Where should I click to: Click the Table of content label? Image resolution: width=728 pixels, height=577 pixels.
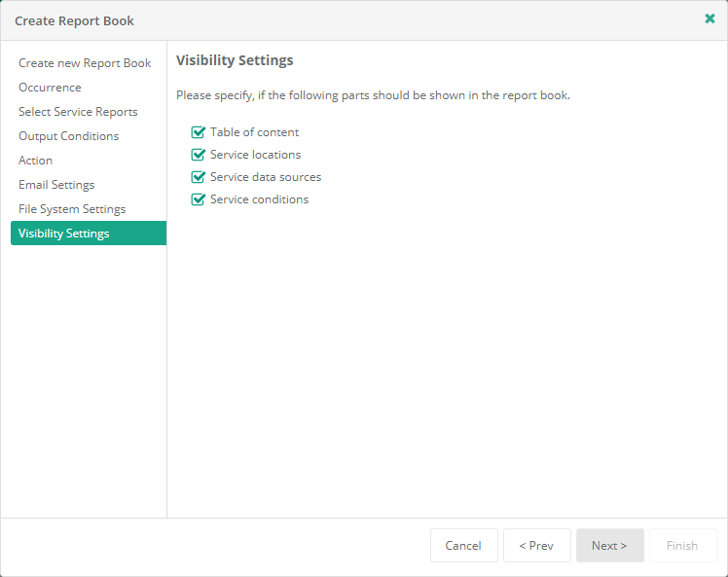tap(254, 132)
